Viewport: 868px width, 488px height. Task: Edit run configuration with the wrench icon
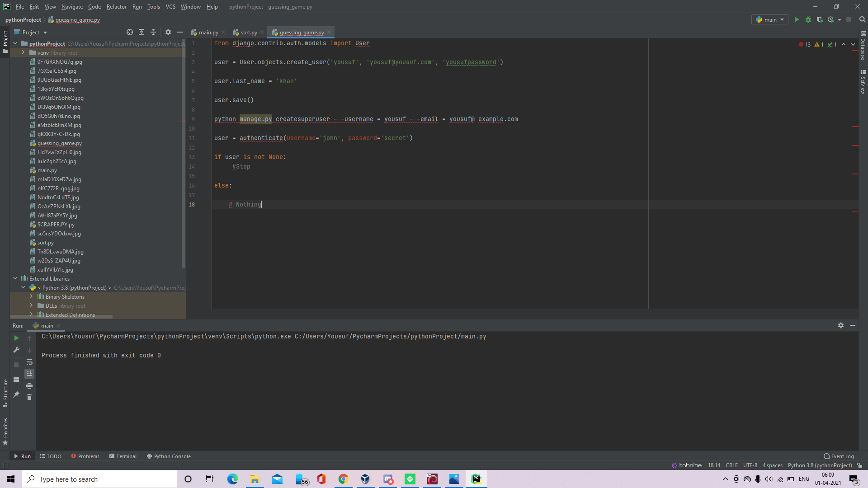tap(16, 350)
